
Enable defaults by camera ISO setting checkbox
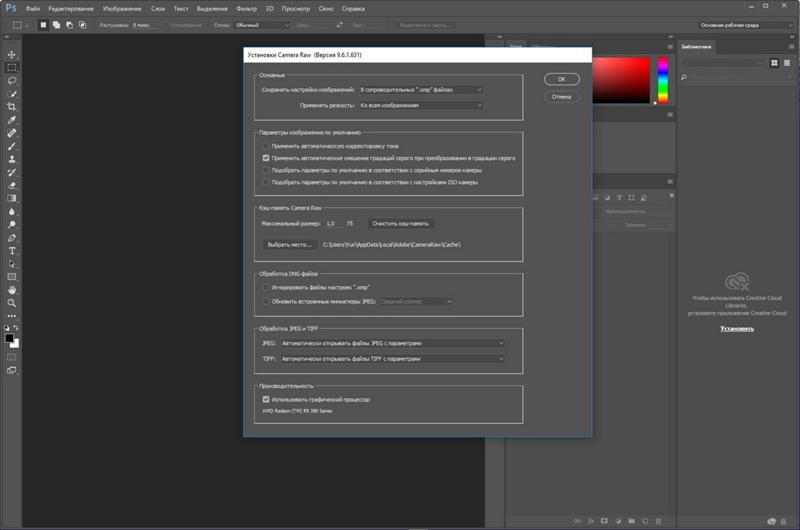coord(266,182)
